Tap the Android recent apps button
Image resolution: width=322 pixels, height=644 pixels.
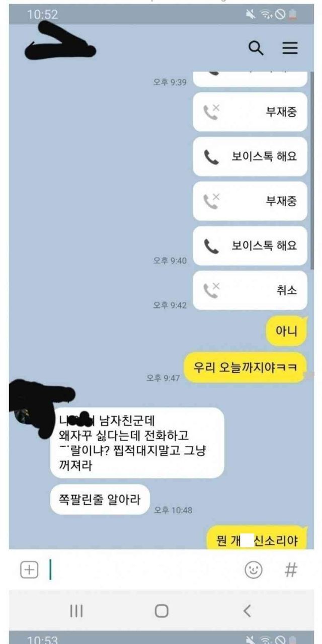76,611
